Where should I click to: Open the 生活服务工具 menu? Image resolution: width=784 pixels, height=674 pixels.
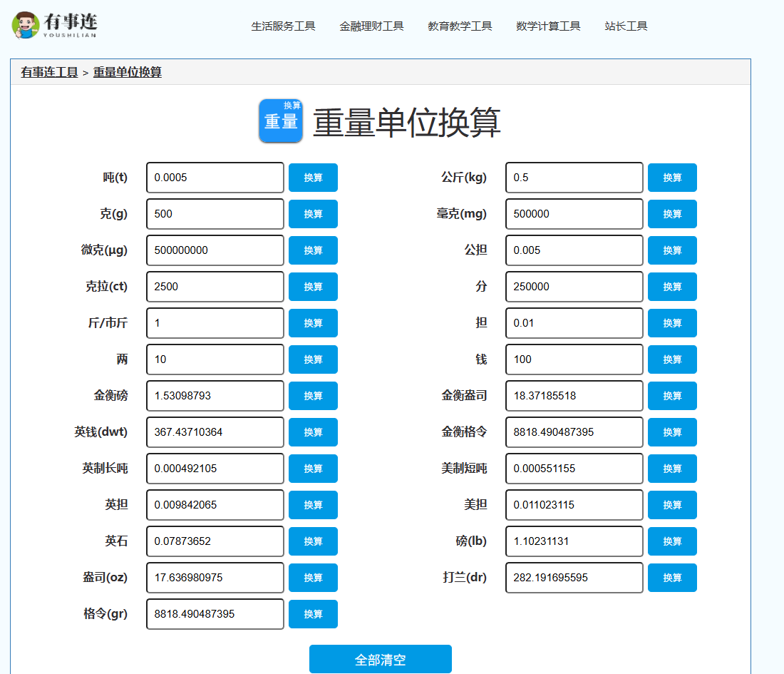point(283,26)
